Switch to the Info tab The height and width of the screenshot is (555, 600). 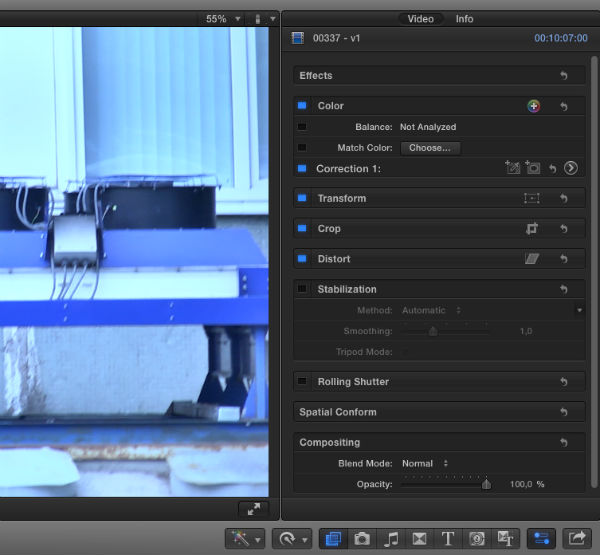click(x=465, y=19)
